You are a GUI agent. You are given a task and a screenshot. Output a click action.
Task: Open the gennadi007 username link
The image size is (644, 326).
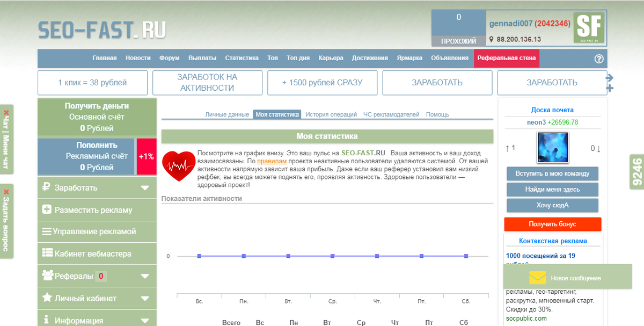pos(511,24)
